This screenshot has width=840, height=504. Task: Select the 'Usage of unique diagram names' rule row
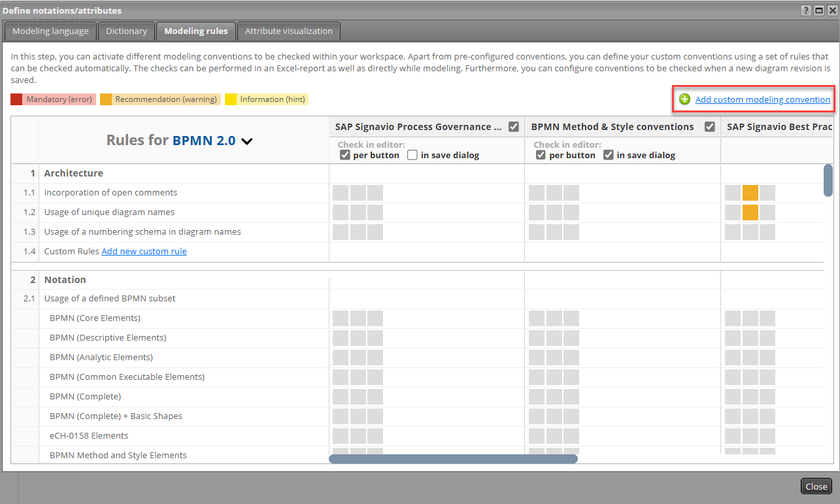109,212
